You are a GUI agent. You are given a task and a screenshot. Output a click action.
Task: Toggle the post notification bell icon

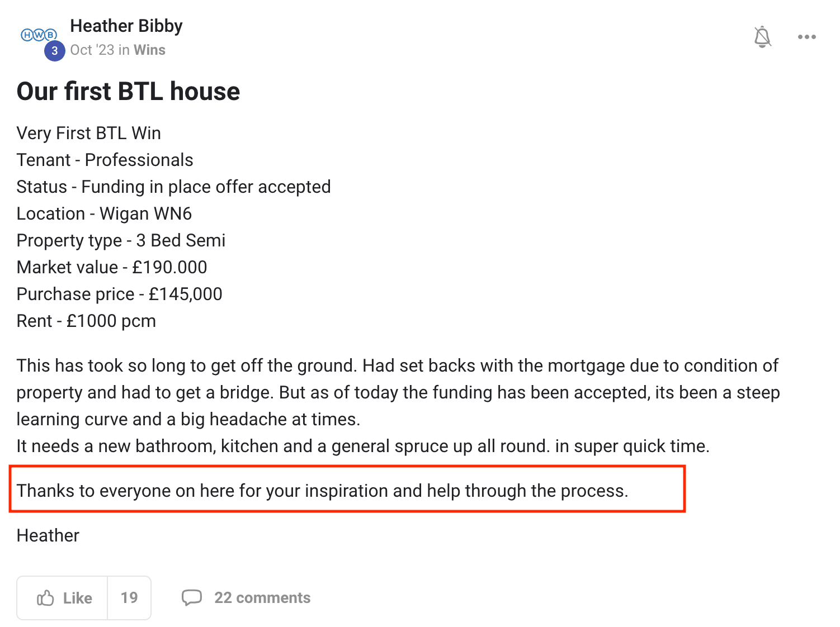[x=762, y=37]
